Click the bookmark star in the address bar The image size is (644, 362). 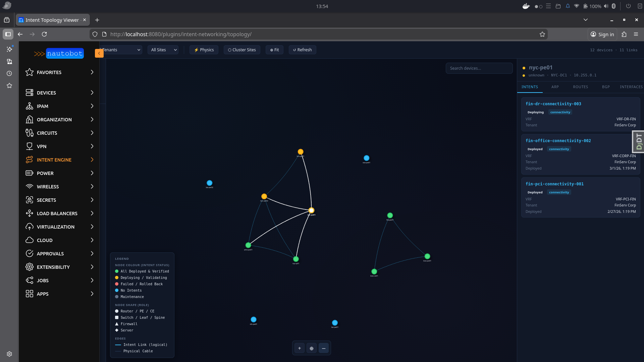542,34
